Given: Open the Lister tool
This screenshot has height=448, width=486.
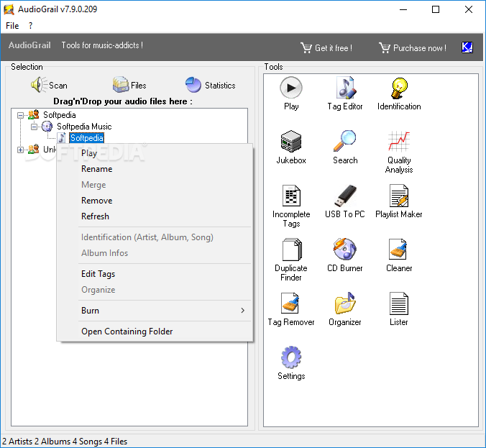Looking at the screenshot, I should click(399, 303).
